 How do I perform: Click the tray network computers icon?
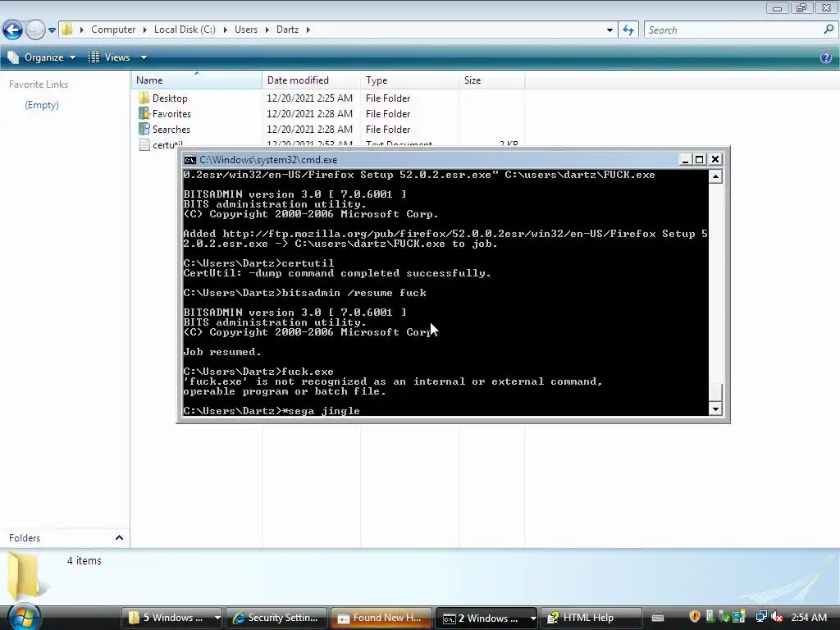760,617
